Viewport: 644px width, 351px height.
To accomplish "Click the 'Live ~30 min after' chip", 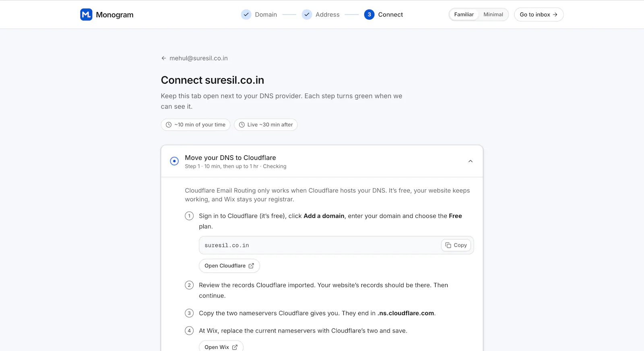I will point(266,125).
